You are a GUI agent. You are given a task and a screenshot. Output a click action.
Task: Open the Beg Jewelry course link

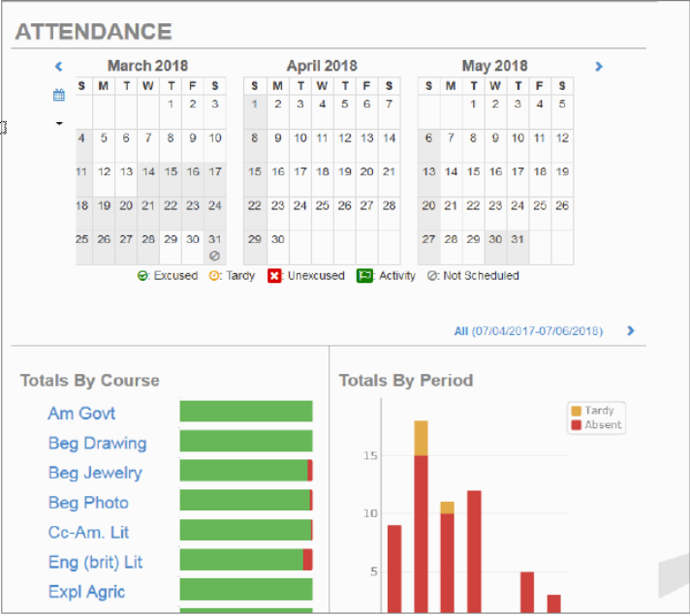96,473
